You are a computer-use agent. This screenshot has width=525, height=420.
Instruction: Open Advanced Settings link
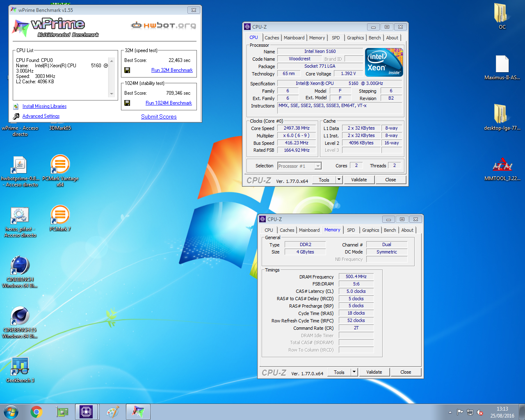click(x=41, y=116)
